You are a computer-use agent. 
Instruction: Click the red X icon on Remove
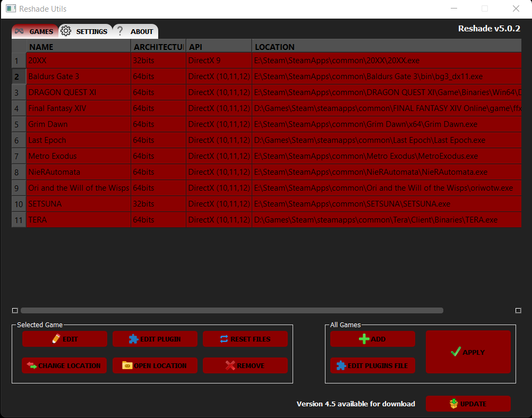tap(230, 365)
